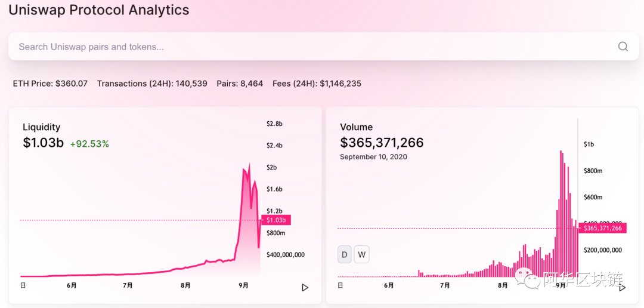Click the $600m axis label on Volume chart

[x=593, y=197]
